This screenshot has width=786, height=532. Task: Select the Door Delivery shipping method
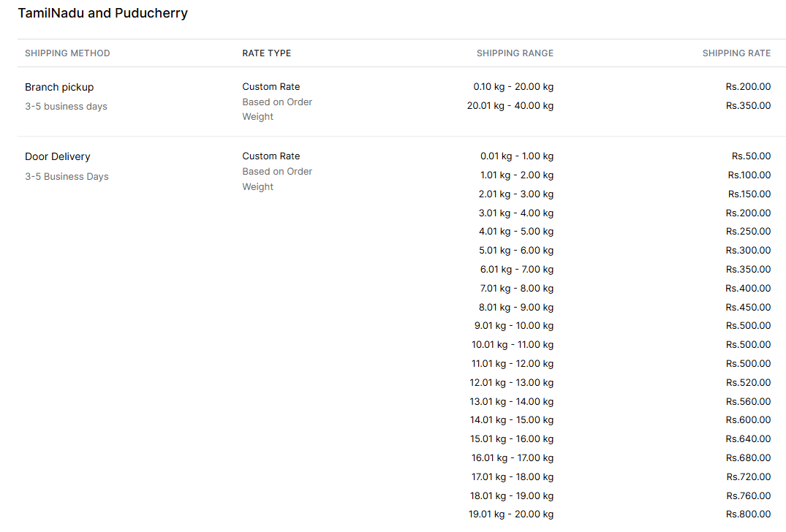(x=58, y=156)
